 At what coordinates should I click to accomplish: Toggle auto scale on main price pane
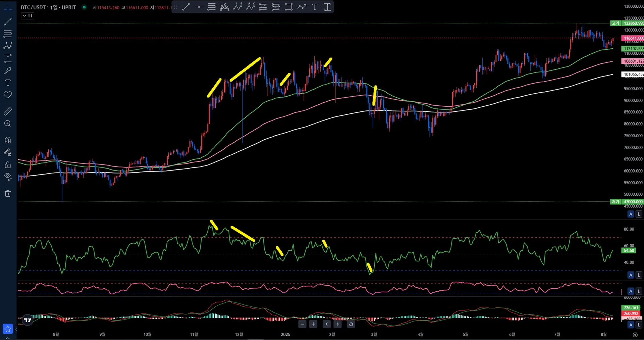click(631, 214)
